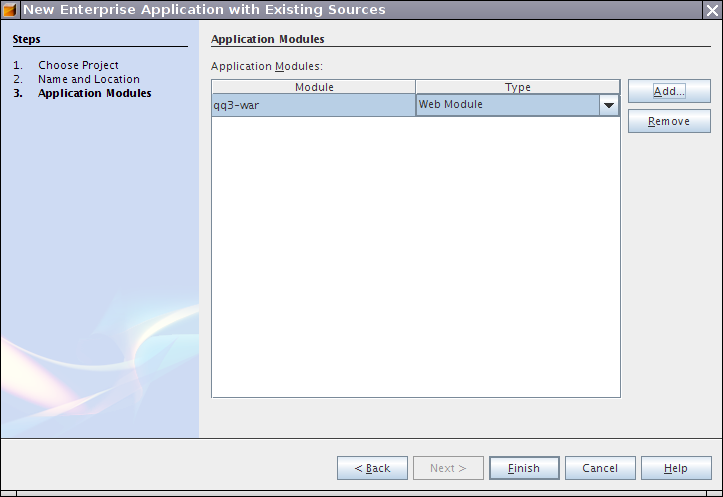Click the Steps heading in the sidebar

click(x=27, y=39)
